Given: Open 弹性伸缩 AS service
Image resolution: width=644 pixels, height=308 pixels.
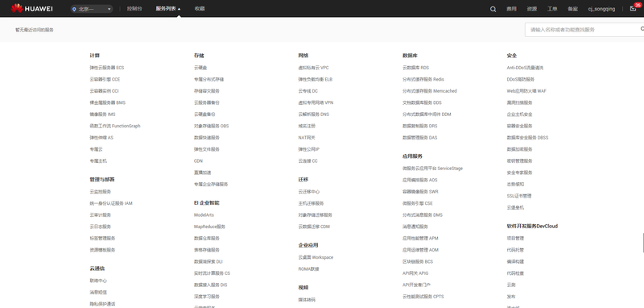Looking at the screenshot, I should (101, 137).
